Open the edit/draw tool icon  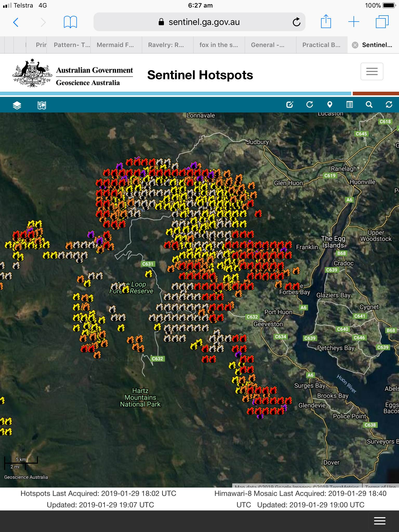[x=289, y=105]
